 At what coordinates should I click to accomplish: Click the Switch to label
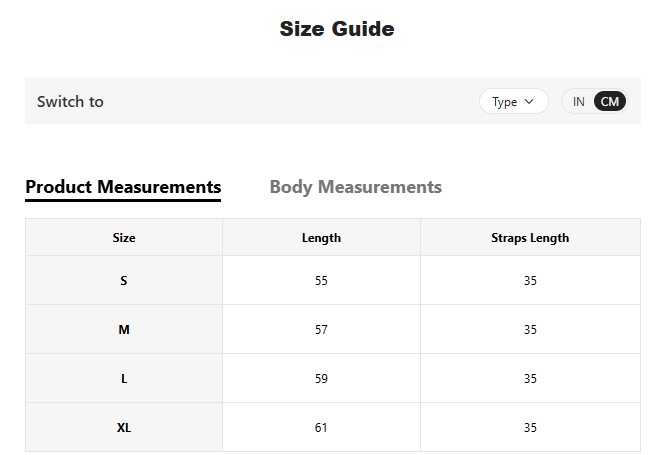point(70,102)
